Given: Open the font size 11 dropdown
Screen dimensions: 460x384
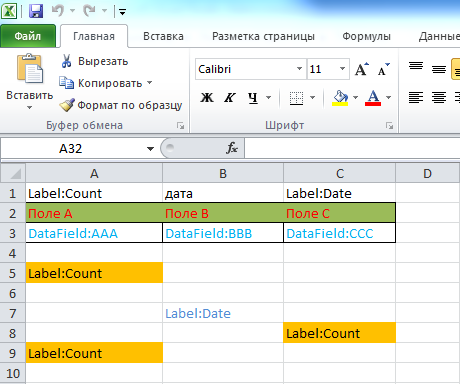Looking at the screenshot, I should pos(342,69).
